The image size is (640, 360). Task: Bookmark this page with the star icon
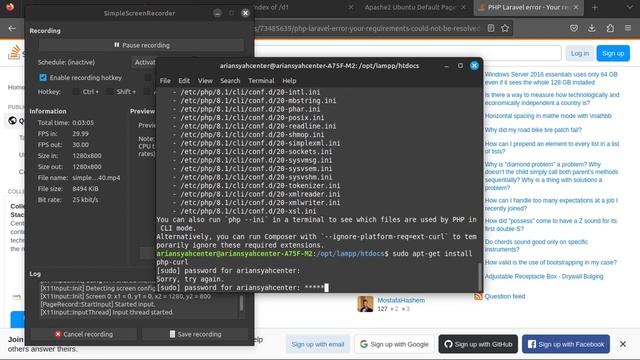coord(505,28)
